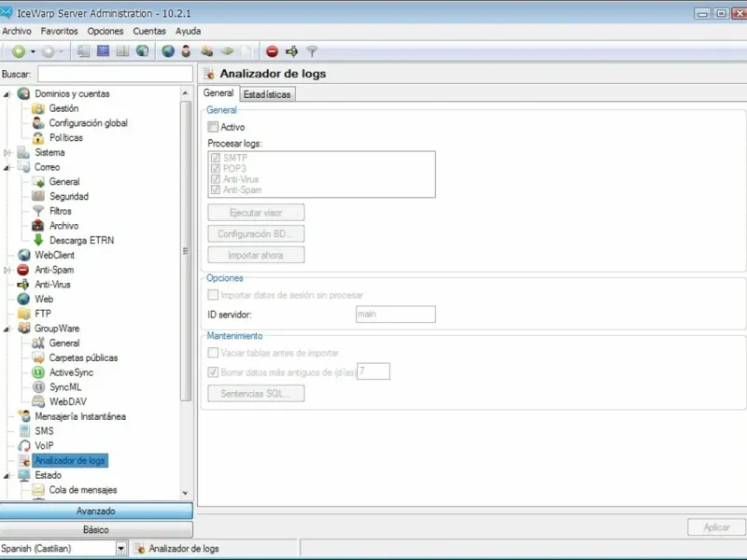Open Archivo under Correo
The width and height of the screenshot is (747, 560).
63,226
